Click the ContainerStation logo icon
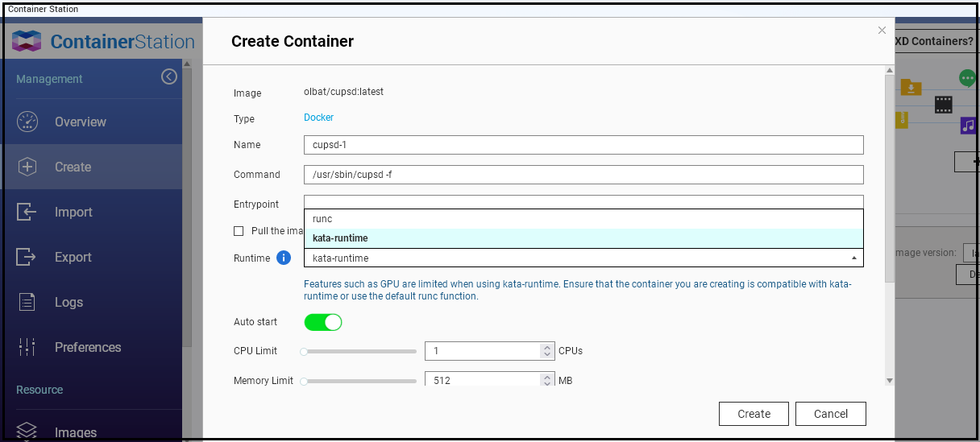Screen dimensions: 980x442 point(27,41)
